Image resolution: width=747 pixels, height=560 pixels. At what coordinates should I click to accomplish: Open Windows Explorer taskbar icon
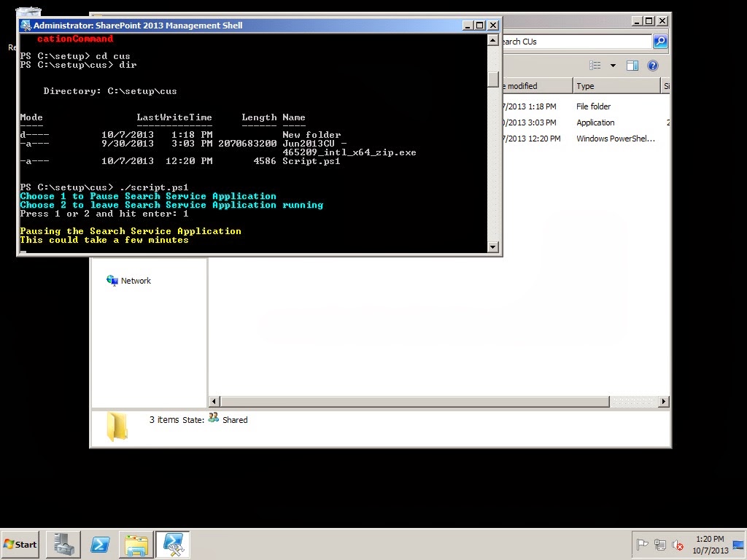pyautogui.click(x=136, y=545)
